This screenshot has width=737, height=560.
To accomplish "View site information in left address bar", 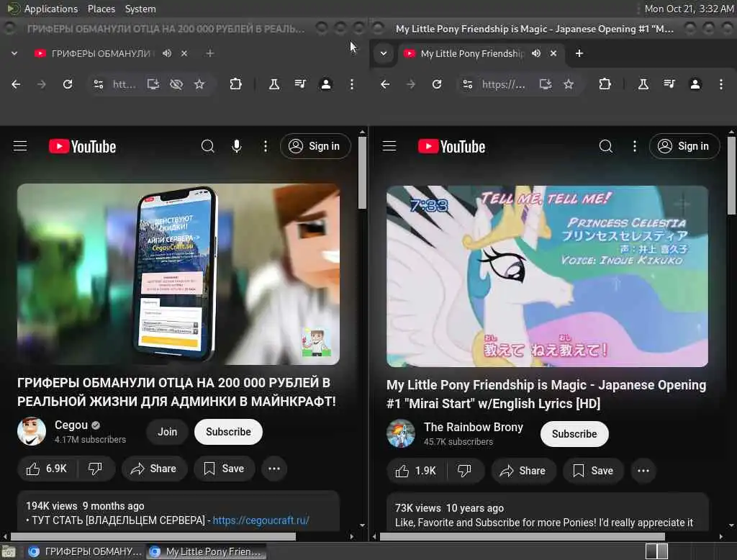I will click(x=98, y=84).
